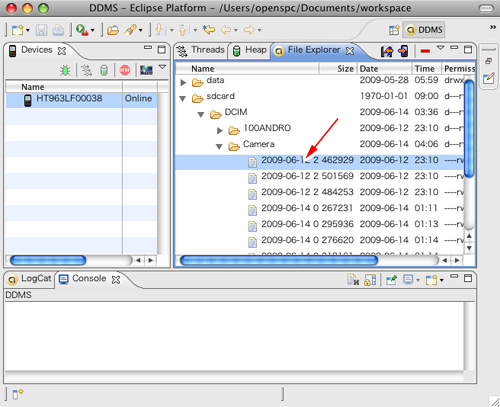Expand the 100ANDRO folder

click(220, 130)
